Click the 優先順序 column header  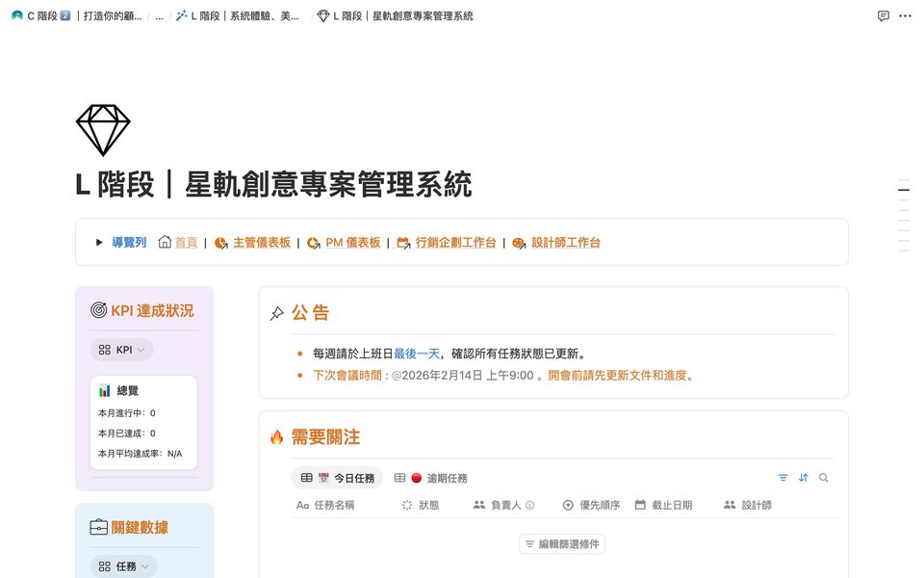point(592,505)
